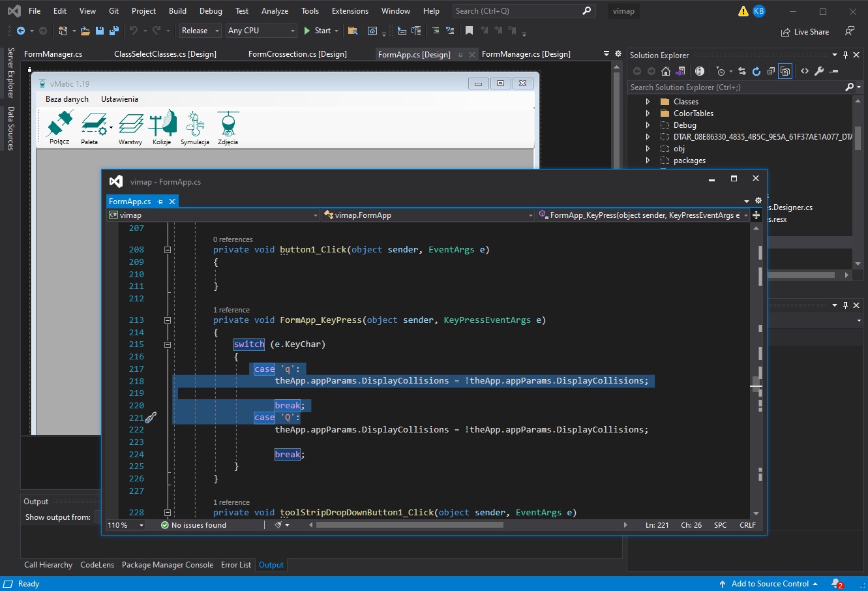Click the yellow warning notification icon
This screenshot has height=591, width=868.
click(x=743, y=11)
